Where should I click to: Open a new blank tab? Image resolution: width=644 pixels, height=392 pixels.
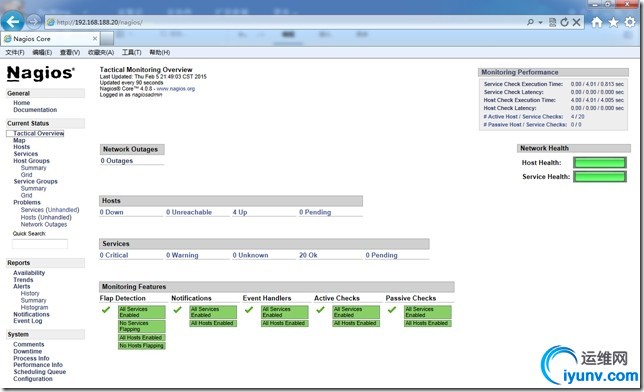[x=107, y=39]
